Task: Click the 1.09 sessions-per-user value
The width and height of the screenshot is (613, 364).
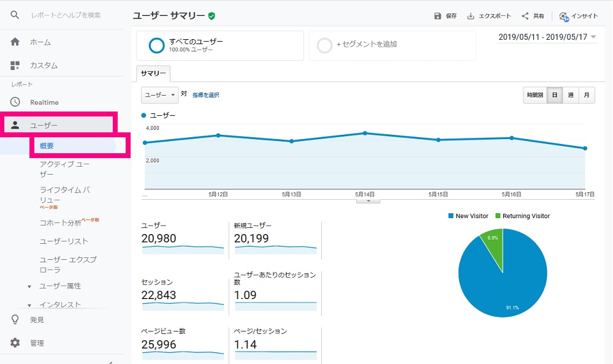Action: coord(245,295)
